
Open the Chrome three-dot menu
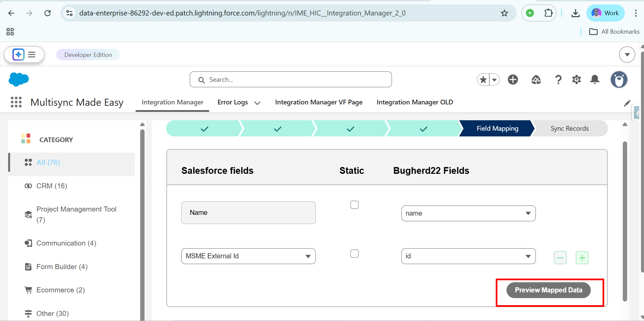[636, 13]
